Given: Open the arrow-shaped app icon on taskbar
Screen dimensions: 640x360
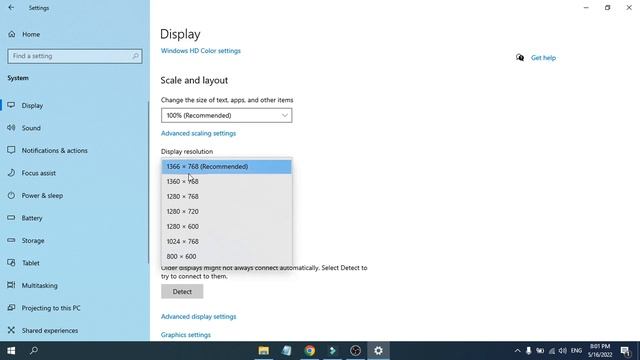Looking at the screenshot, I should pyautogui.click(x=333, y=351).
